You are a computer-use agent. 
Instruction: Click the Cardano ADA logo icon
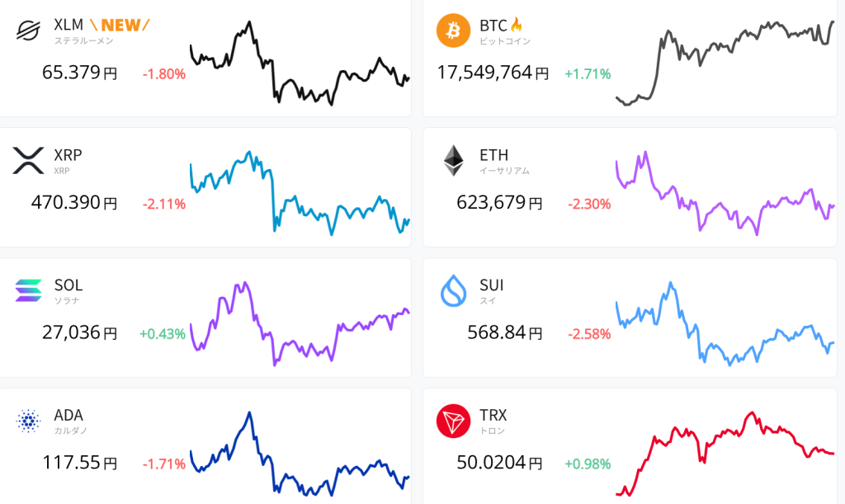click(x=28, y=421)
